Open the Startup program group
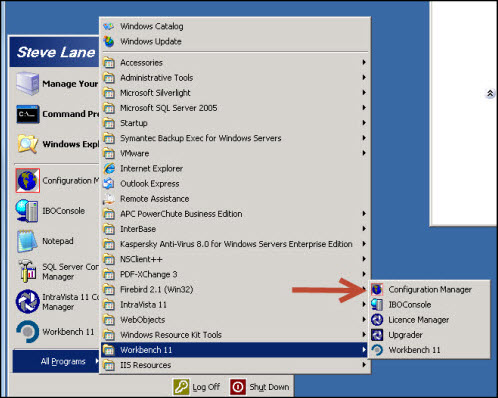This screenshot has width=498, height=398. pyautogui.click(x=235, y=123)
